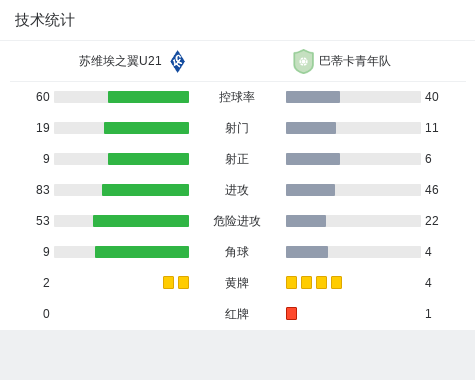Open 巴蒂卡青年队 team name link
Screen dimensions: 475x380
point(355,61)
